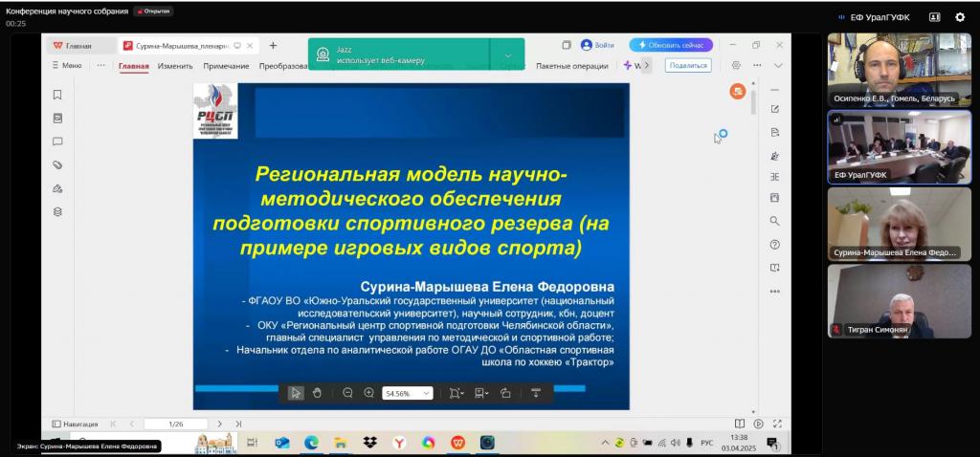Click the Обновить сейчас upgrade button
Screen dimensions: 980x457
[x=670, y=45]
